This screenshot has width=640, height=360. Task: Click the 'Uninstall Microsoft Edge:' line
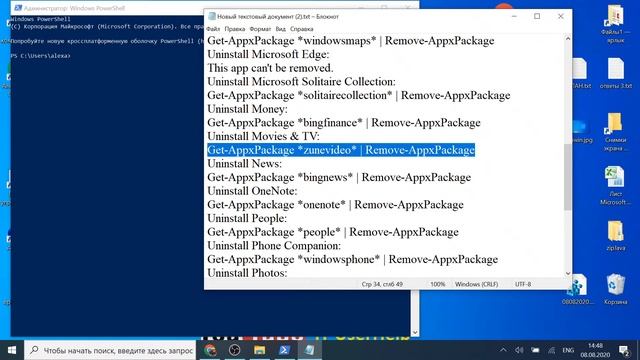tap(268, 54)
